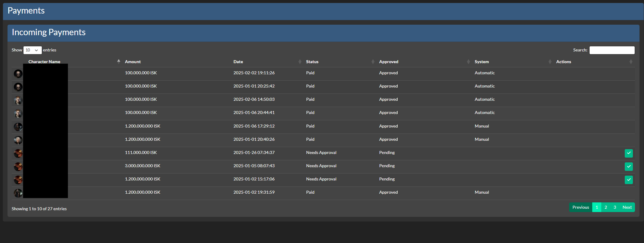Approve the 3.000.000.000 ISK pending payment
The width and height of the screenshot is (644, 243).
(628, 166)
